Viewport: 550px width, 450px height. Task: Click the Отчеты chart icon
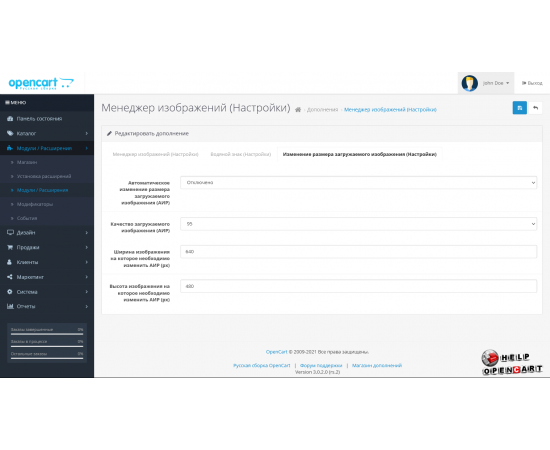[x=10, y=306]
